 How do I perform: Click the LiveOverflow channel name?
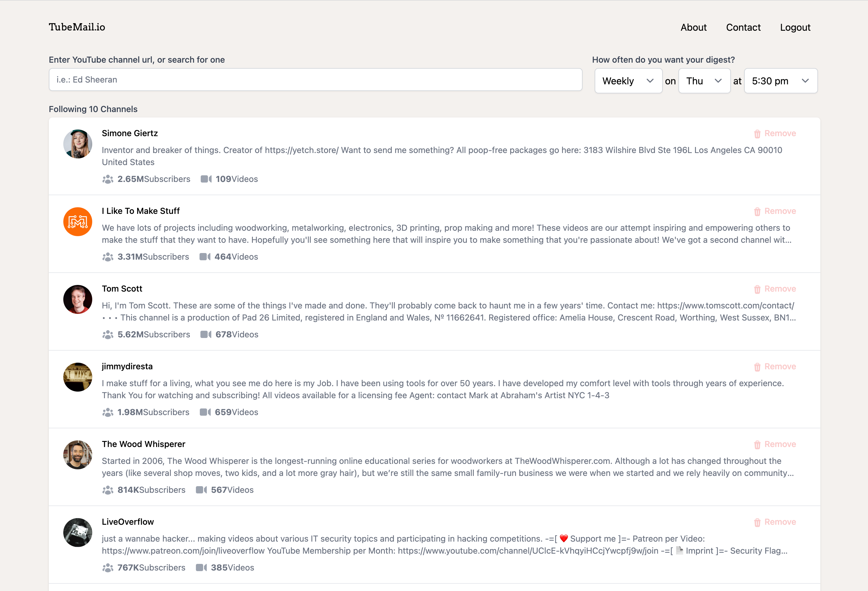tap(128, 521)
